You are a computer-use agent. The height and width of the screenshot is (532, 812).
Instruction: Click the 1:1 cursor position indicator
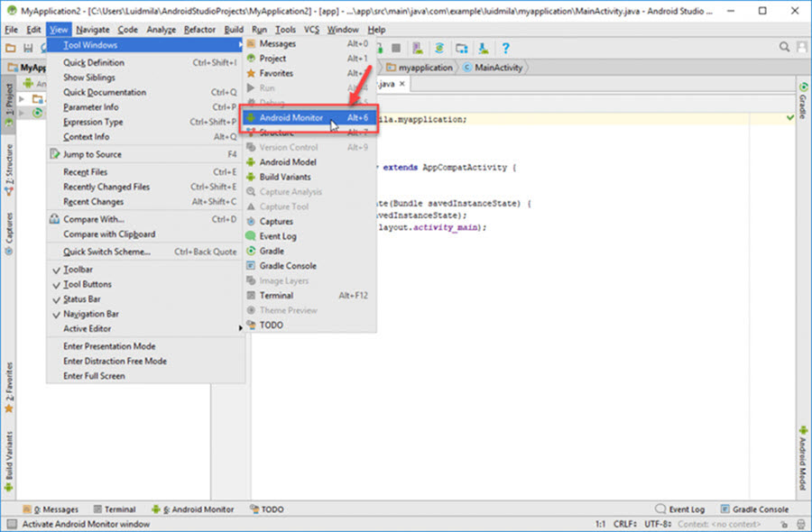pos(600,524)
